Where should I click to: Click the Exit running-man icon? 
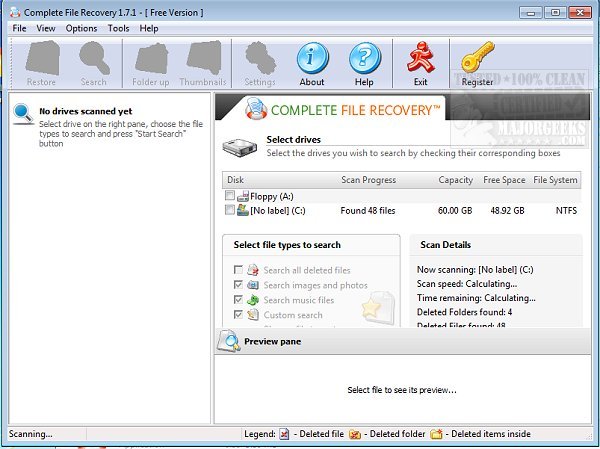[x=420, y=57]
